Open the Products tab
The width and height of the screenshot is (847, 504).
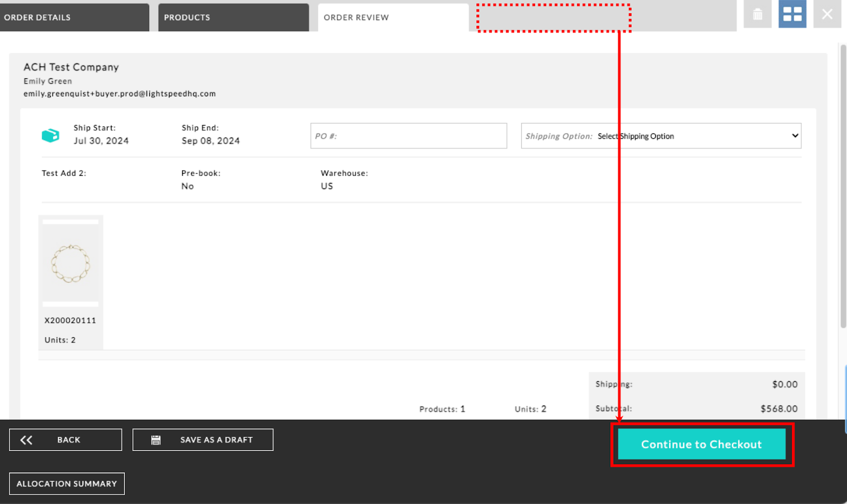pos(233,17)
